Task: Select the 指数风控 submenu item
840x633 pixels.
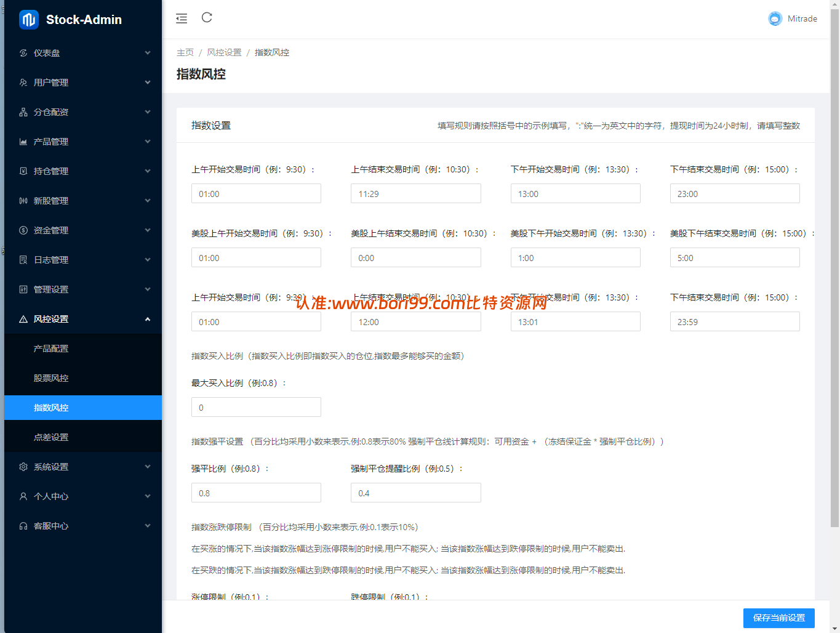Action: pyautogui.click(x=83, y=408)
